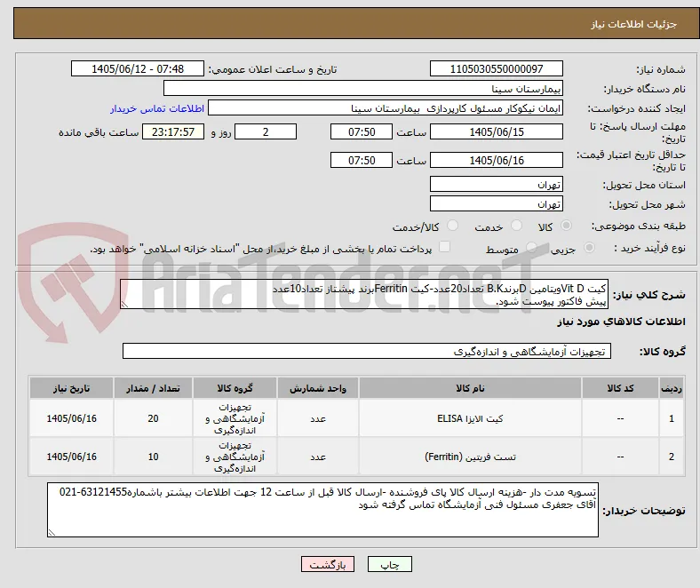Toggle the اسناد خزانه اسلامی payment checkbox
The width and height of the screenshot is (700, 588).
444,247
